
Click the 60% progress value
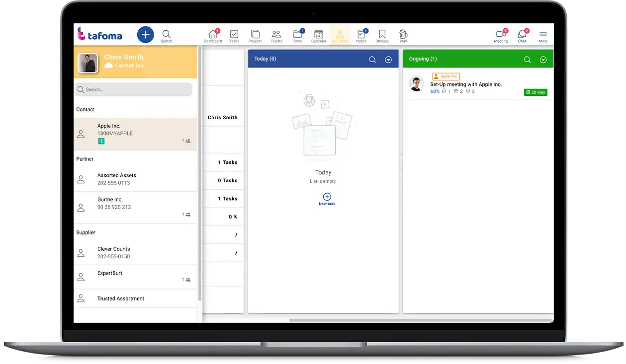pos(435,91)
